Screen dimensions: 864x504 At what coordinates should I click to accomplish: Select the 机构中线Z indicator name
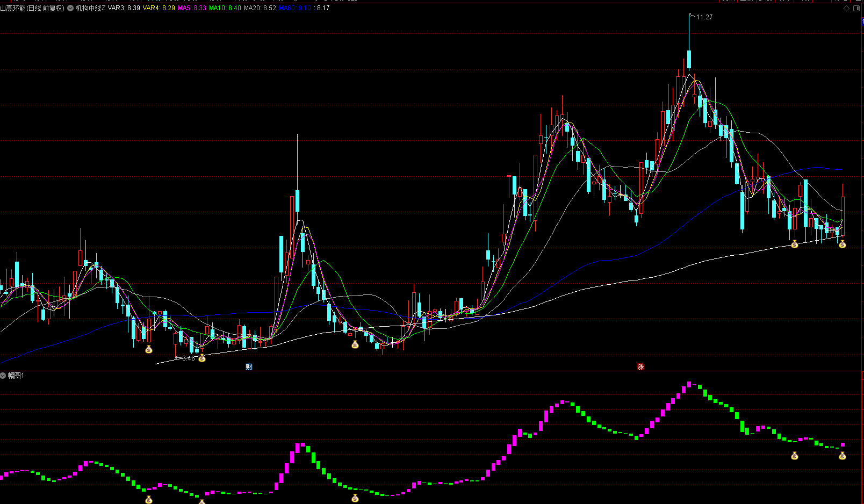pyautogui.click(x=90, y=9)
